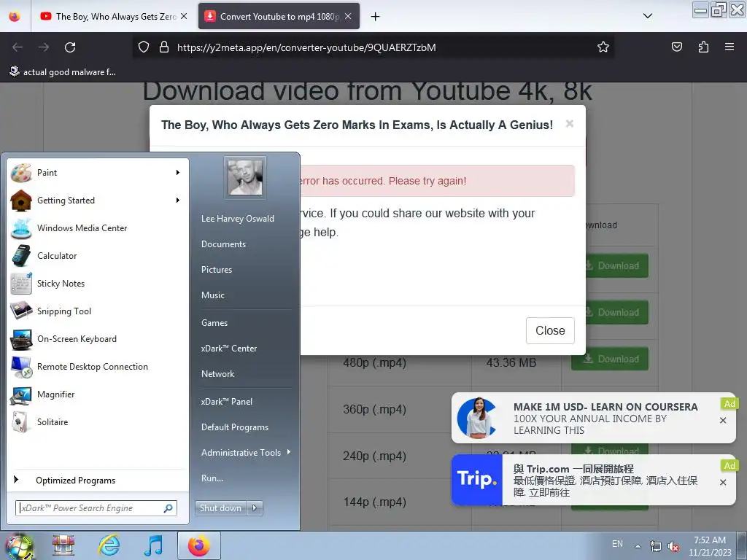Save page to Pocket icon
The width and height of the screenshot is (747, 560).
(x=677, y=47)
